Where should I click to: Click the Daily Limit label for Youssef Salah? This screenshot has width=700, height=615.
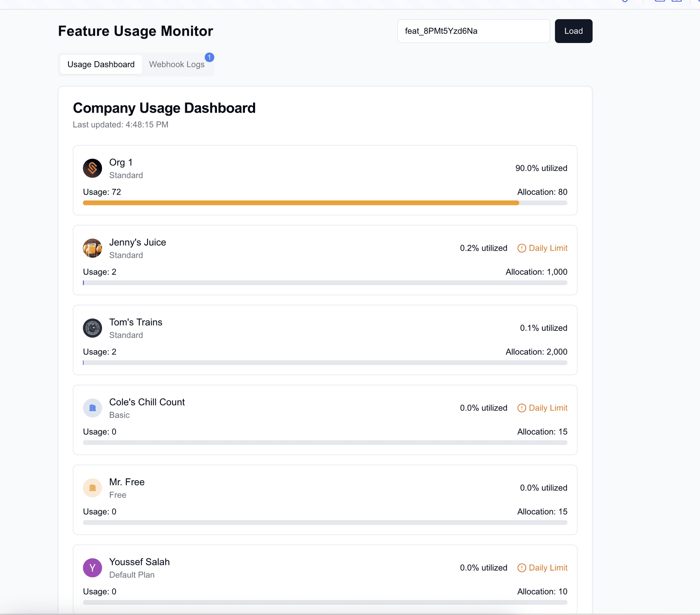click(548, 568)
